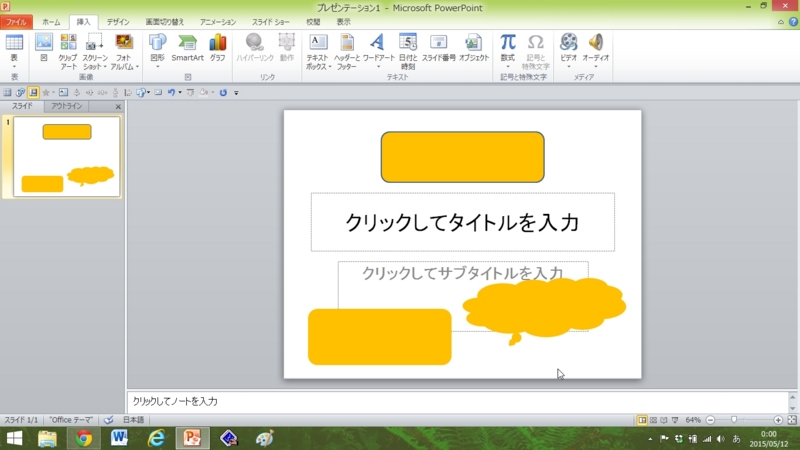Click the Windows Start button
The height and width of the screenshot is (450, 800).
(x=14, y=438)
